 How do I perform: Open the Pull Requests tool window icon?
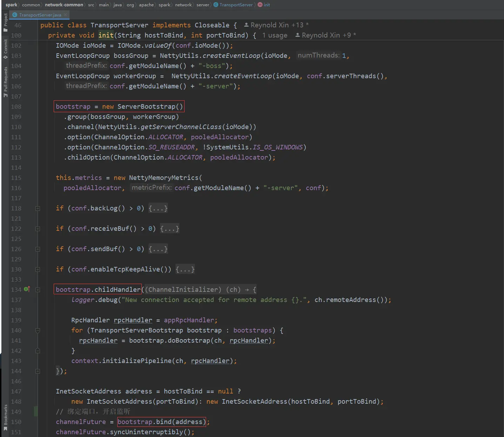[5, 82]
